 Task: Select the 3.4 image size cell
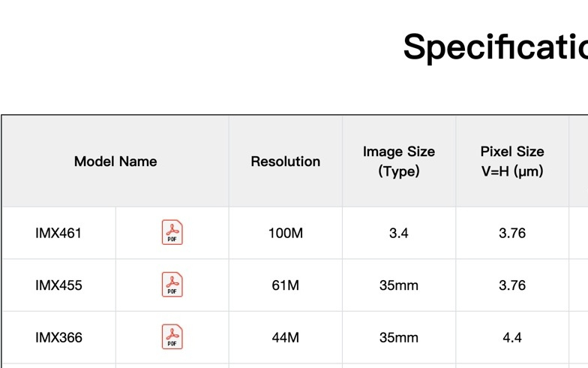pyautogui.click(x=399, y=233)
